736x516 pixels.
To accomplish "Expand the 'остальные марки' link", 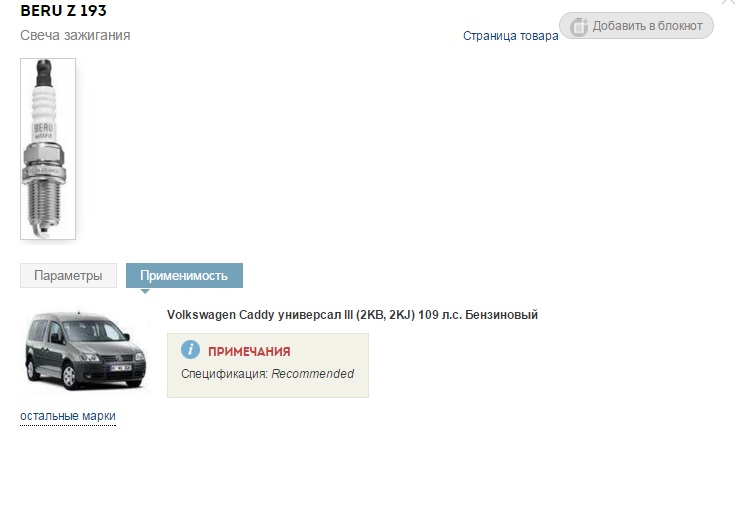I will coord(68,416).
